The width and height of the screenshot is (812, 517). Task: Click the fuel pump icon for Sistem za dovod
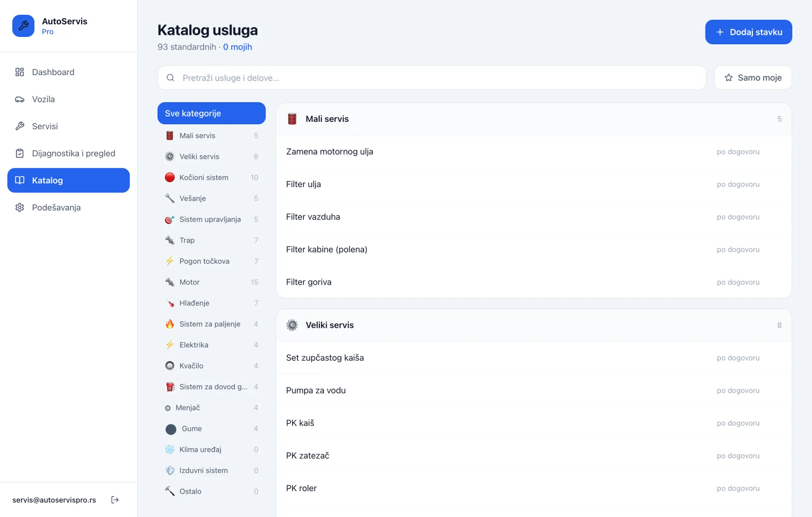pos(170,387)
